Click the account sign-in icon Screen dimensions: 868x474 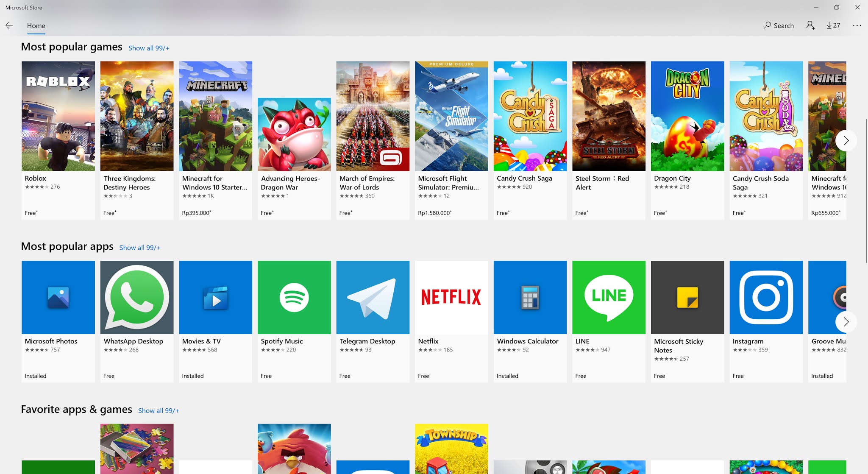(x=810, y=25)
